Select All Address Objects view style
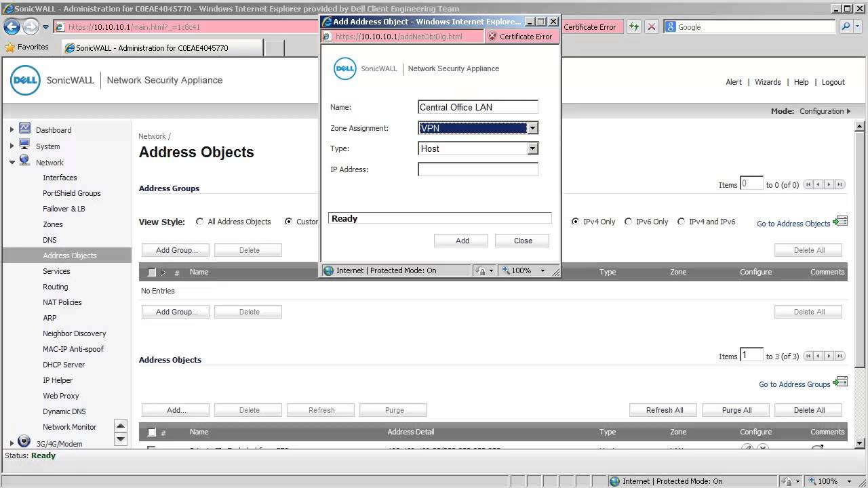This screenshot has height=488, width=868. point(199,222)
